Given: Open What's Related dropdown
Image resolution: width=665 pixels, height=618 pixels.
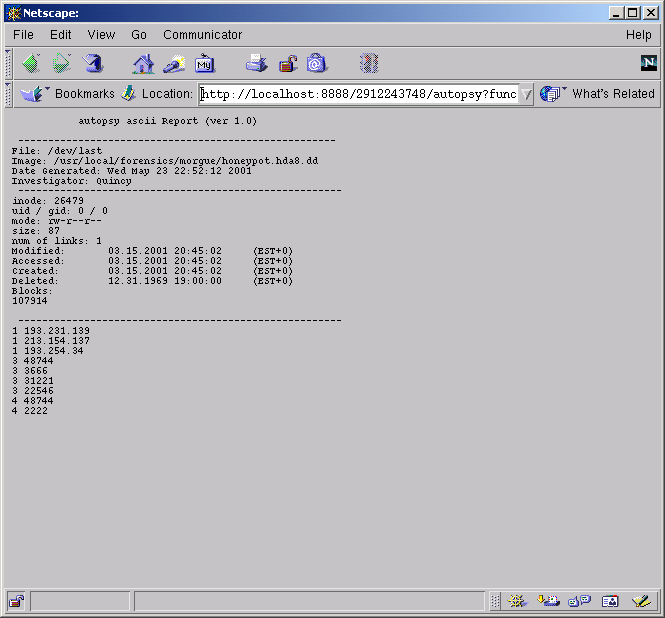Looking at the screenshot, I should [598, 94].
